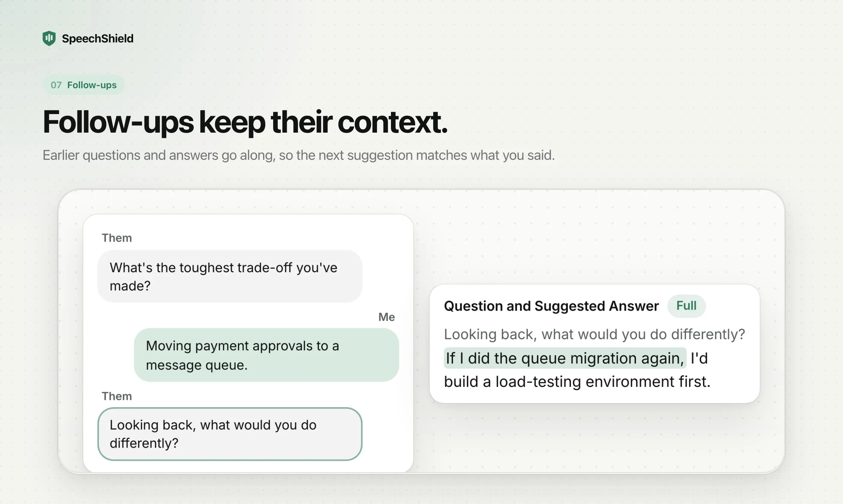Viewport: 843px width, 504px height.
Task: Open the SpeechShield brand name link
Action: 98,39
